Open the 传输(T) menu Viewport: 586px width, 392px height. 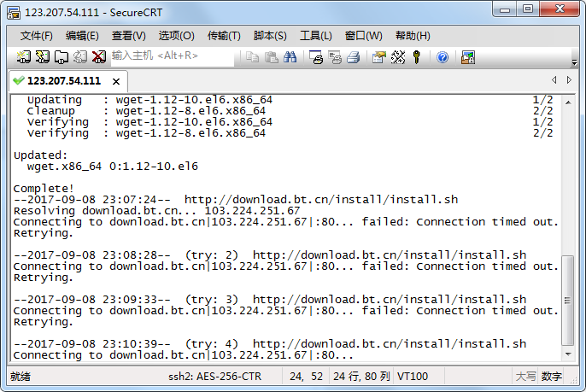click(x=224, y=36)
